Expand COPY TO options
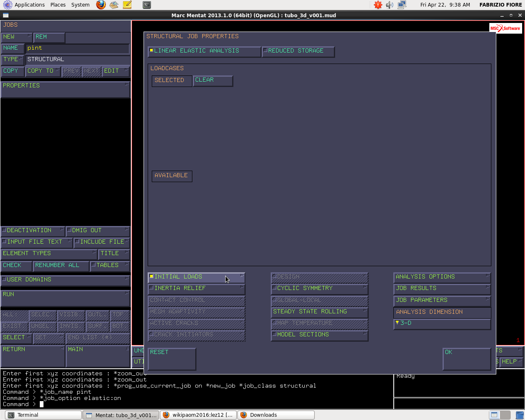This screenshot has height=420, width=525. click(x=43, y=71)
